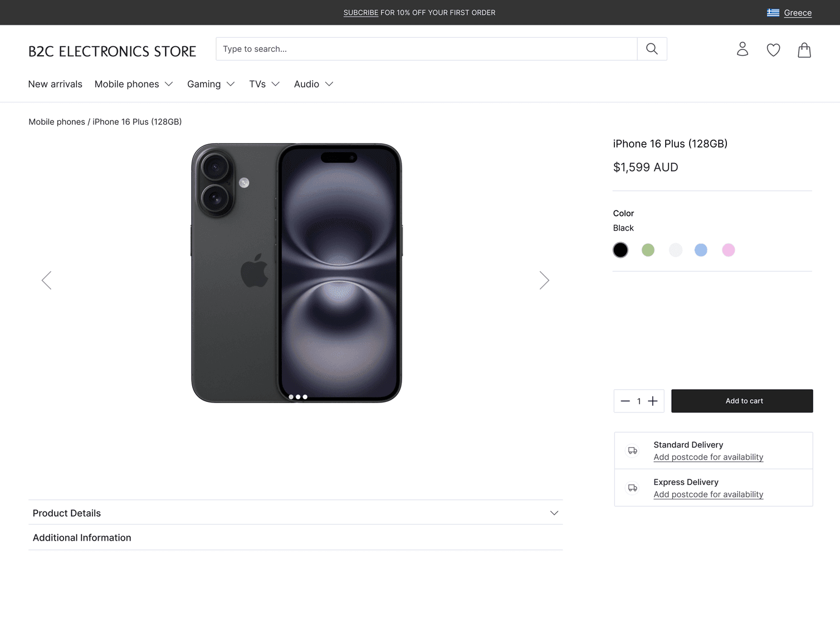840x623 pixels.
Task: Go to New arrivals
Action: point(55,84)
